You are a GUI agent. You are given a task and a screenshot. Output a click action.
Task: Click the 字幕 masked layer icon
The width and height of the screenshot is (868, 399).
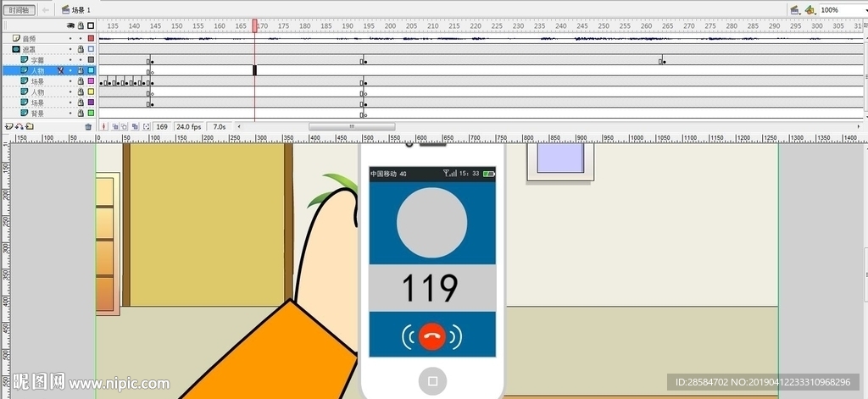[x=25, y=60]
